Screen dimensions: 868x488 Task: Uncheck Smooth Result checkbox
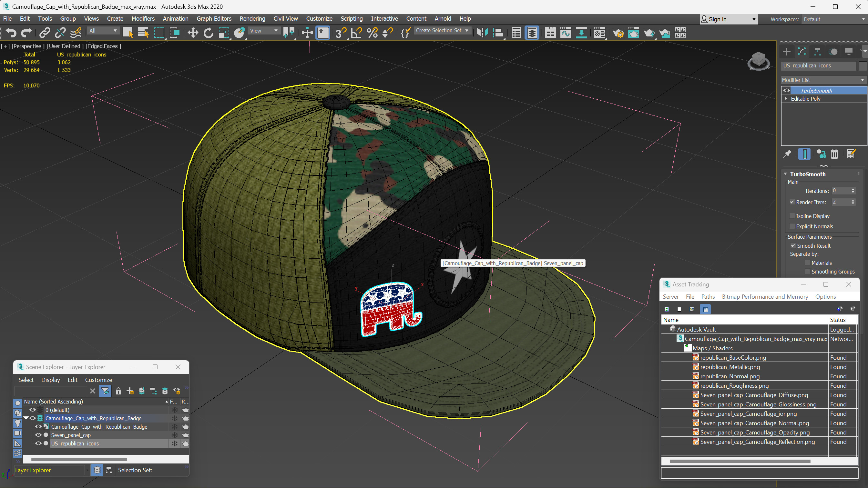[793, 245]
